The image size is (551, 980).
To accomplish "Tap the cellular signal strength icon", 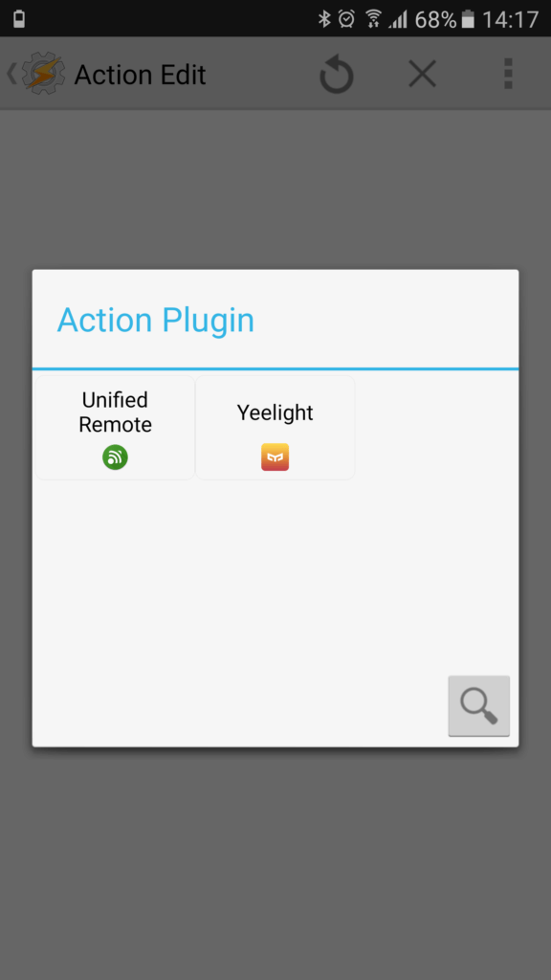I will click(397, 20).
